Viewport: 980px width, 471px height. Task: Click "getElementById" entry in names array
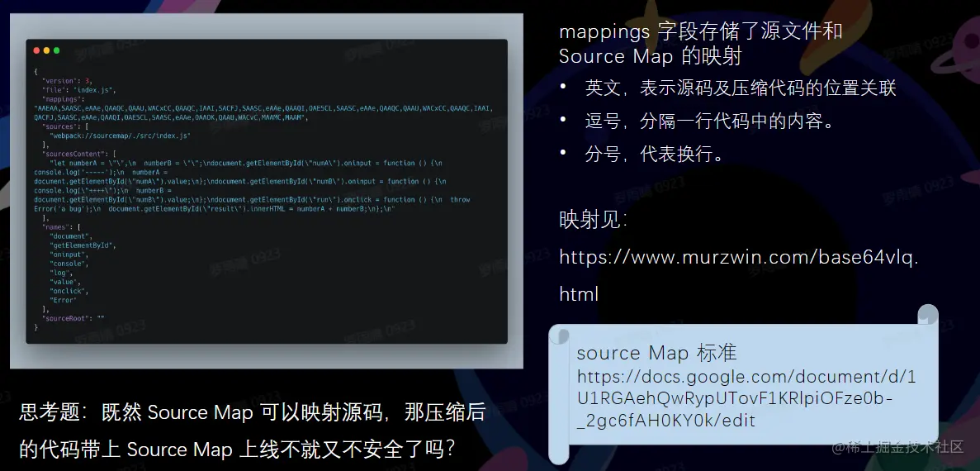click(83, 245)
